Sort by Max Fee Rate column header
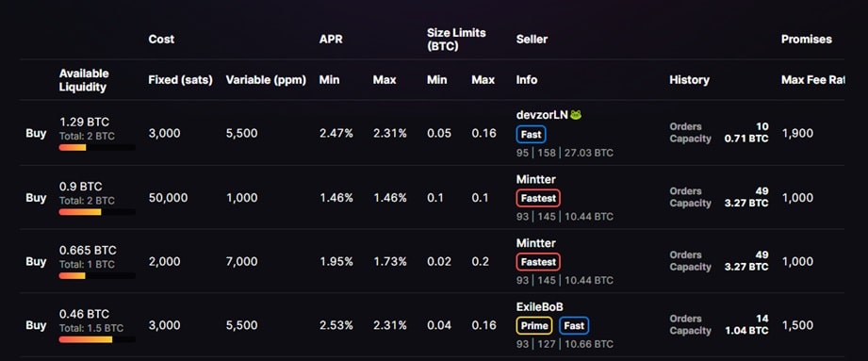Screen dimensions: 868x361 click(812, 80)
